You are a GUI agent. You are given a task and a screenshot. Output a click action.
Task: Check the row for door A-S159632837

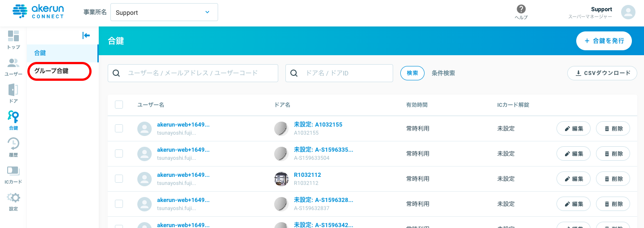[x=119, y=204]
